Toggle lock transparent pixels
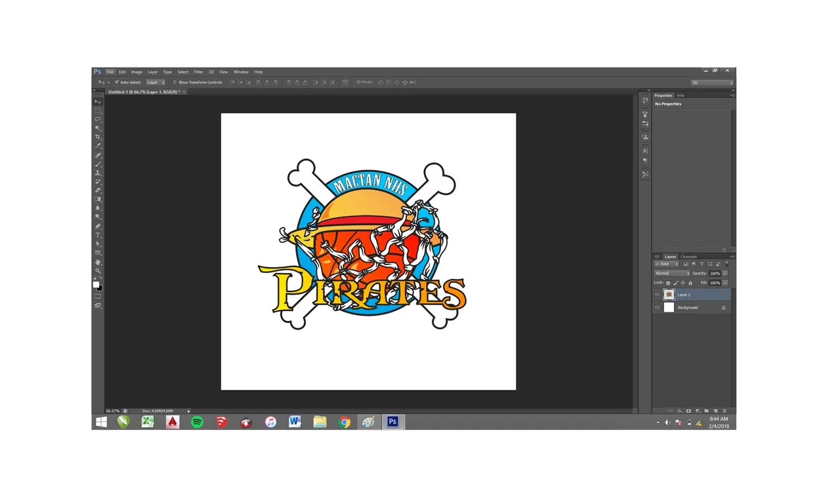840x504 pixels. pos(668,283)
